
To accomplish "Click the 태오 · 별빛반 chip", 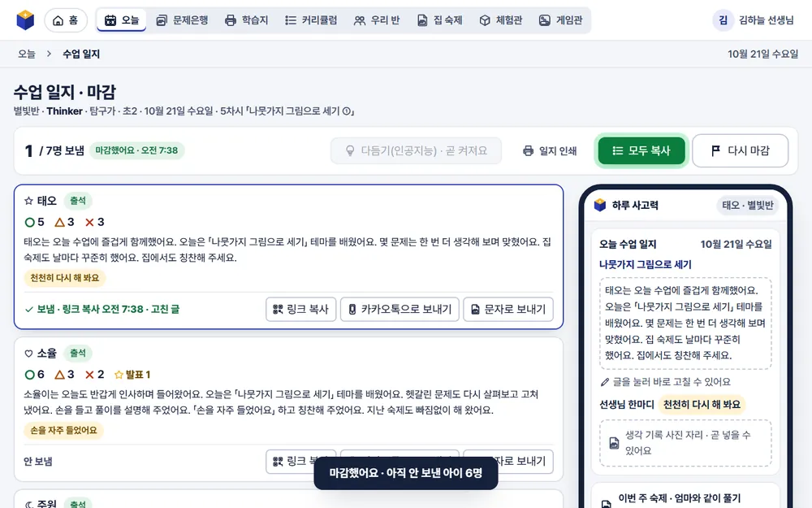I will (748, 206).
